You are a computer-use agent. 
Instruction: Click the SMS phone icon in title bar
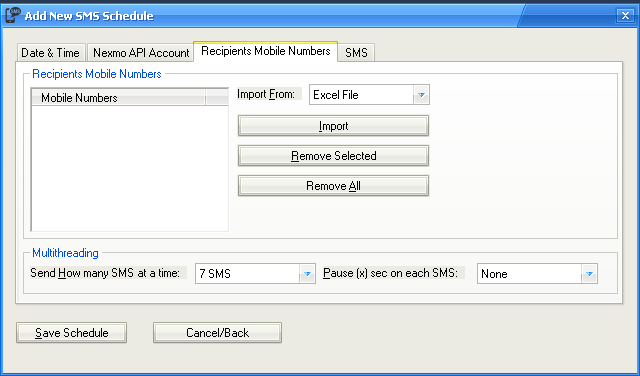click(x=13, y=15)
